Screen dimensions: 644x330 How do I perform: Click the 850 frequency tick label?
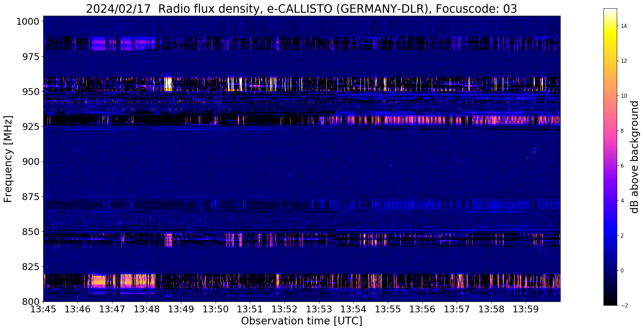coord(31,231)
